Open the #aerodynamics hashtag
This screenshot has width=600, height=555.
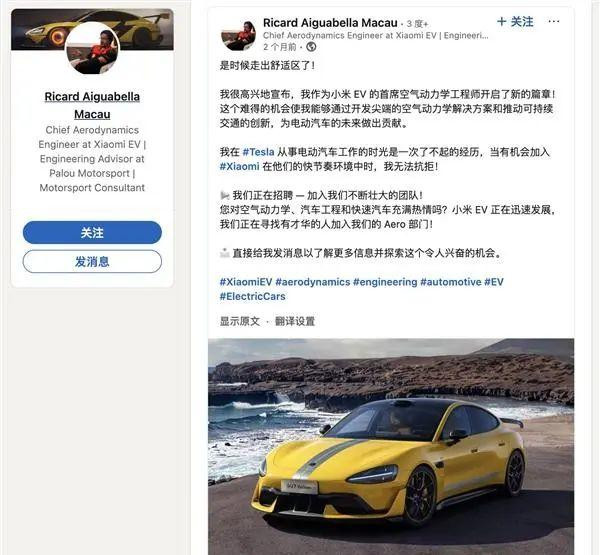[313, 282]
